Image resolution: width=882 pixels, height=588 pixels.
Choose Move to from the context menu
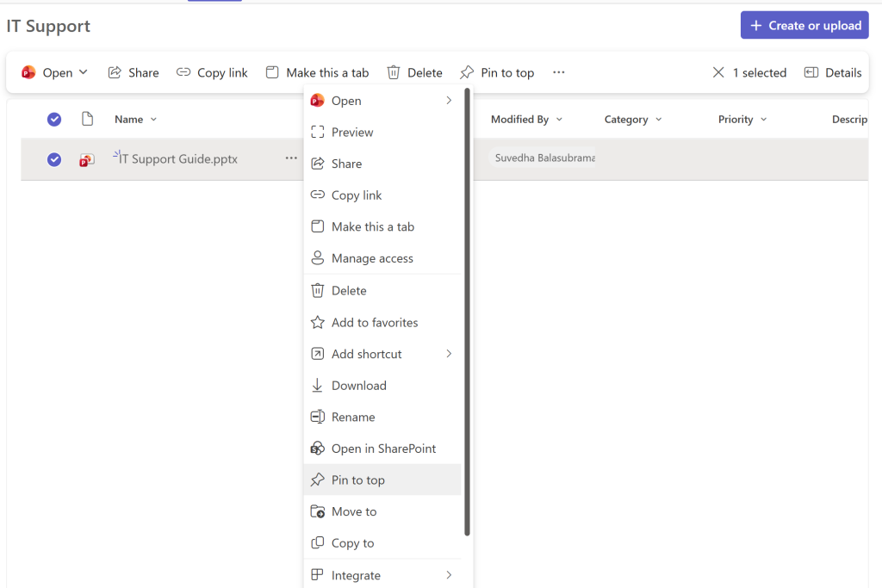pyautogui.click(x=382, y=511)
